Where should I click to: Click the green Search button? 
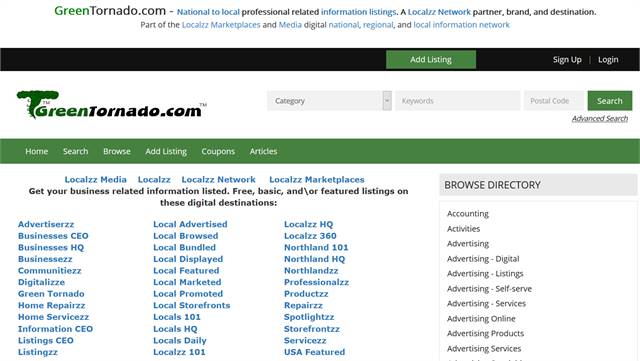pyautogui.click(x=610, y=101)
